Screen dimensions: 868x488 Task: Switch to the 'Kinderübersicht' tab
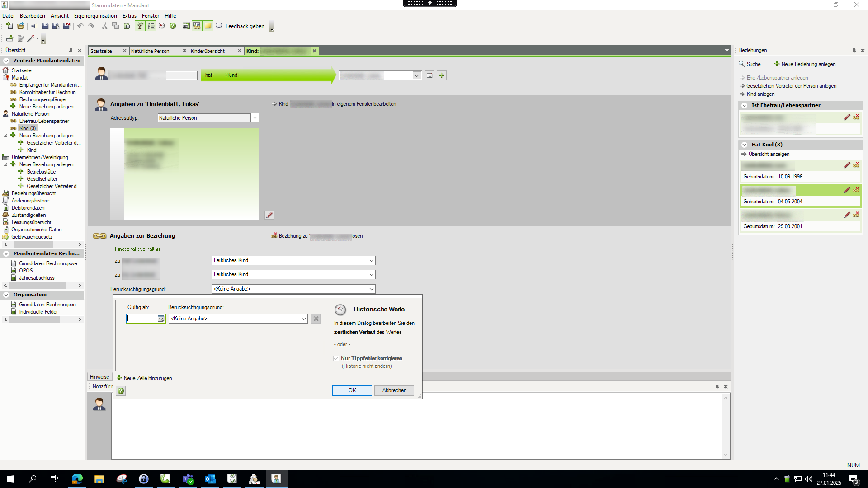pos(208,51)
